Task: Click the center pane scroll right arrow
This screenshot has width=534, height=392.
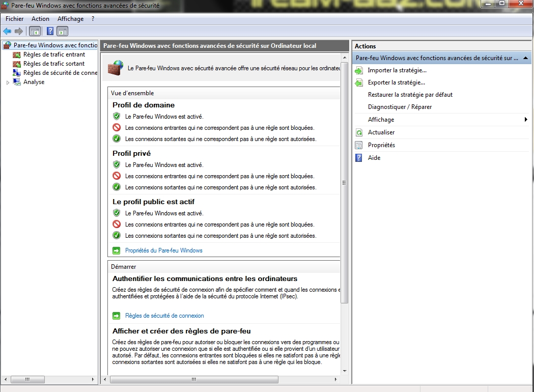Action: coord(336,379)
